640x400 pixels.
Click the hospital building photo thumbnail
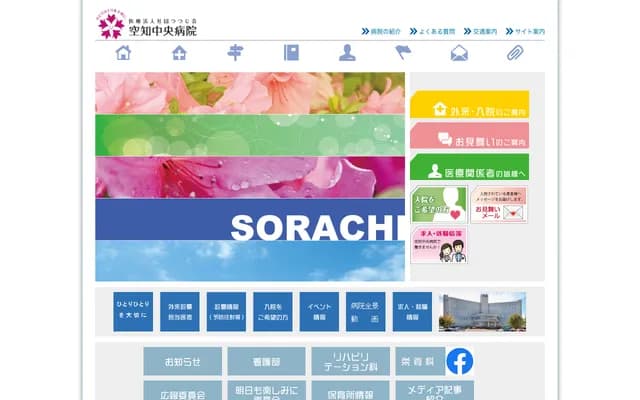click(x=482, y=311)
